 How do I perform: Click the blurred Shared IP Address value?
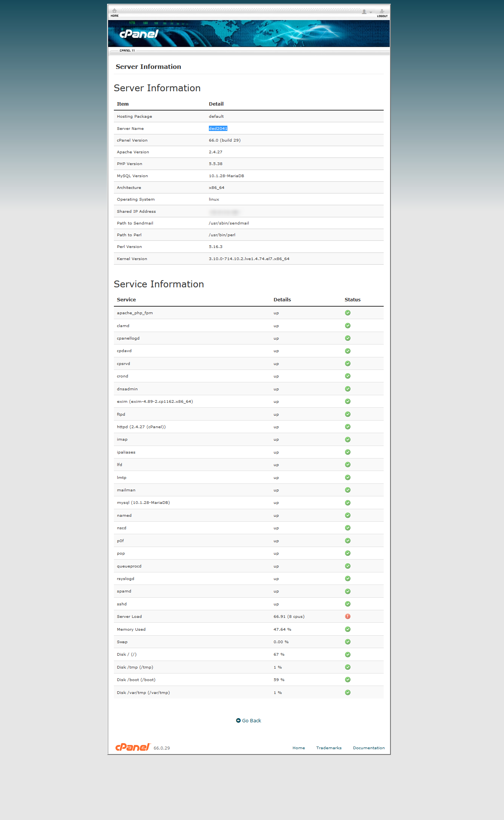coord(224,212)
